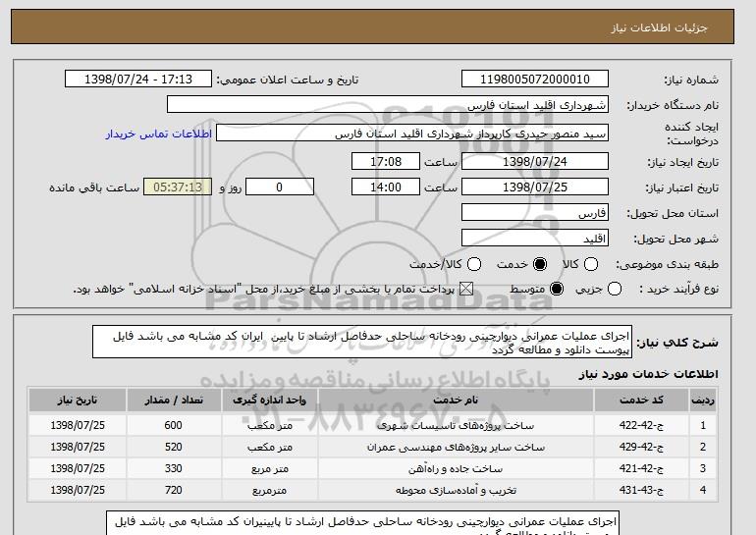Click quantity cell 600
The image size is (756, 535).
pyautogui.click(x=174, y=425)
